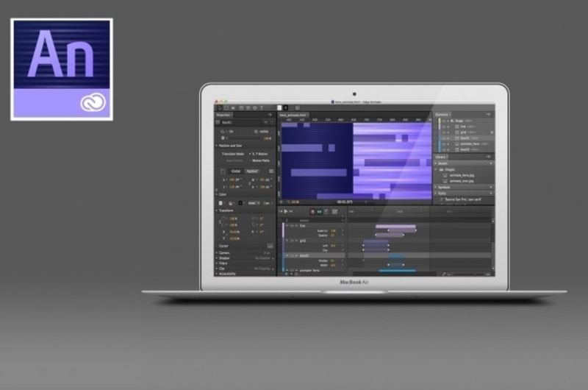This screenshot has height=390, width=588.
Task: Collapse the Position and Size section
Action: point(216,146)
